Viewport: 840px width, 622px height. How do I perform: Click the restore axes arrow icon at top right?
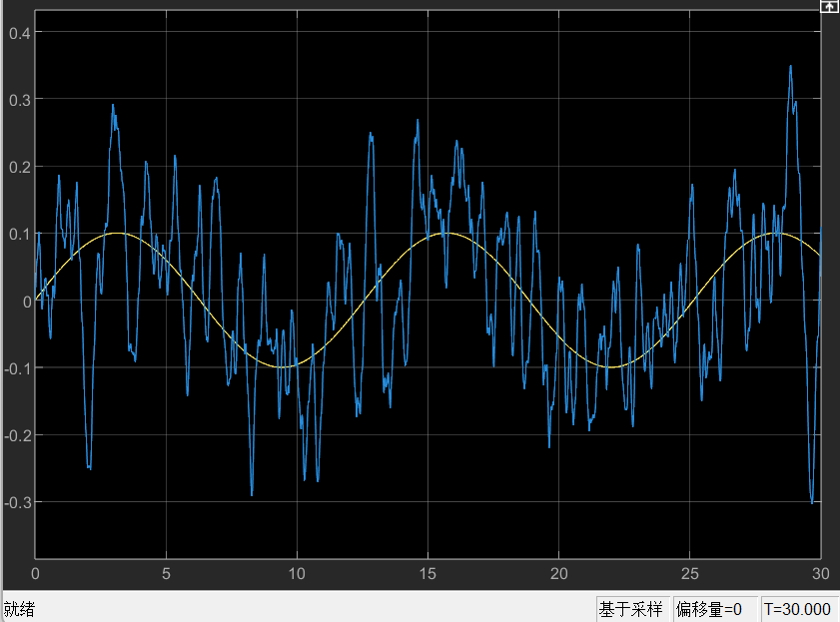click(x=828, y=6)
